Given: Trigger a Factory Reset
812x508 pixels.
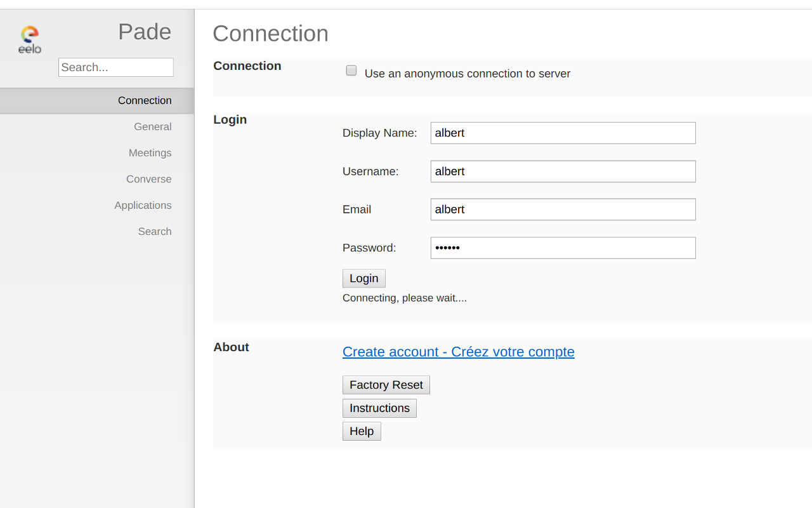Looking at the screenshot, I should (x=386, y=385).
